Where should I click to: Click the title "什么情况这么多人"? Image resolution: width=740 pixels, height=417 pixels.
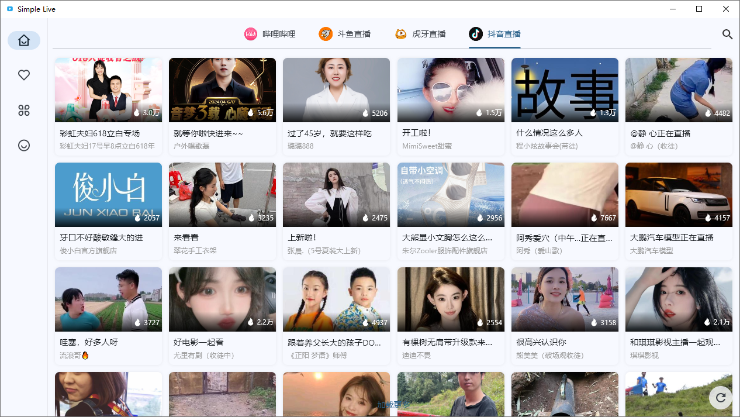pyautogui.click(x=549, y=133)
